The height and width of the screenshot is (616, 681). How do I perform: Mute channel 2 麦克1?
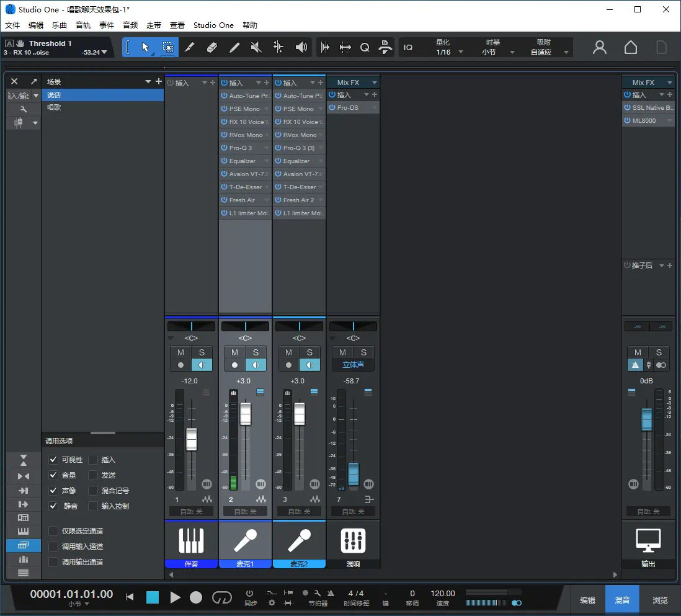(x=234, y=352)
